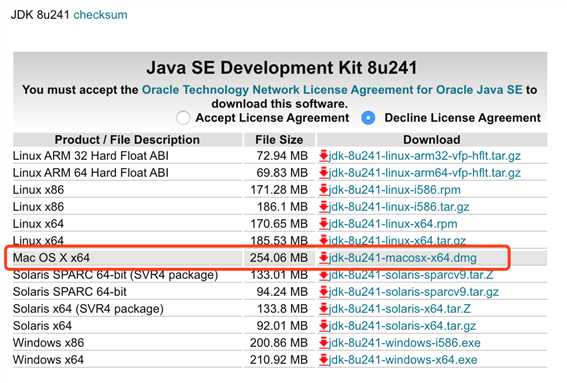
Task: Click download icon for windows-i586.exe
Action: click(x=324, y=343)
